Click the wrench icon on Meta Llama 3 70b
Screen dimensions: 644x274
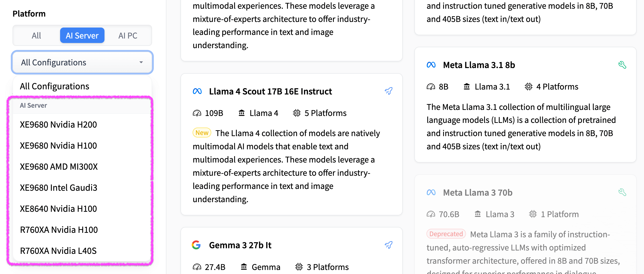pos(622,192)
